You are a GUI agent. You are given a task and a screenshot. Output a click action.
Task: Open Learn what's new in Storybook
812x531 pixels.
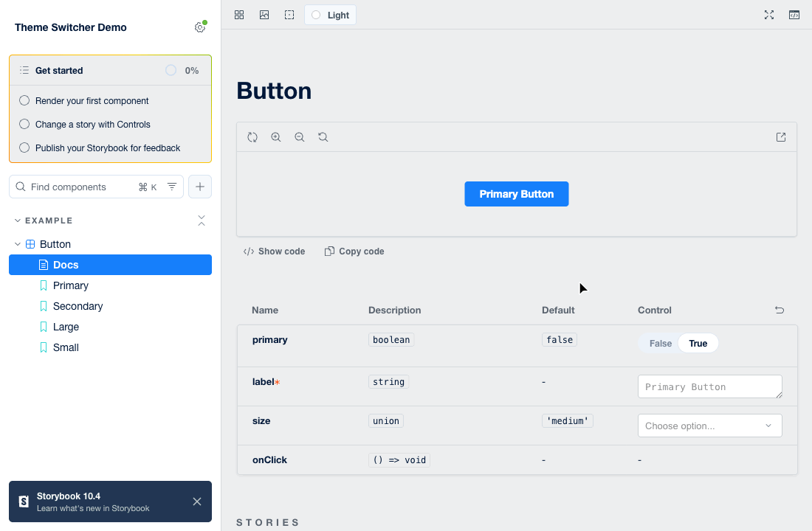point(93,508)
